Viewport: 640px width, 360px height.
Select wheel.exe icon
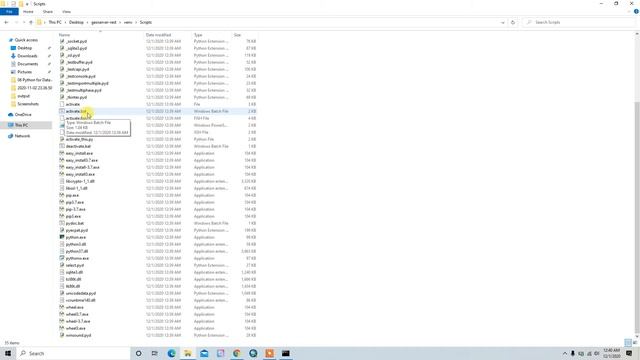click(x=62, y=307)
